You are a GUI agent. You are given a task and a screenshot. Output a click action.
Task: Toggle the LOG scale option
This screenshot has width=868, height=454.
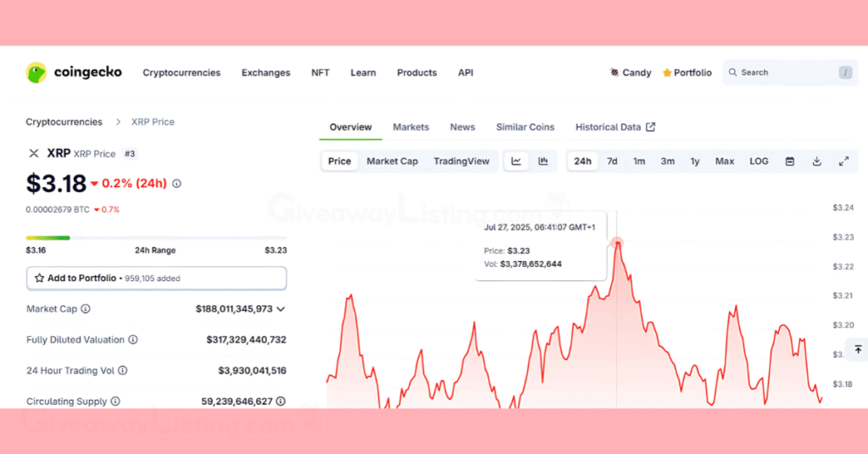pyautogui.click(x=759, y=161)
